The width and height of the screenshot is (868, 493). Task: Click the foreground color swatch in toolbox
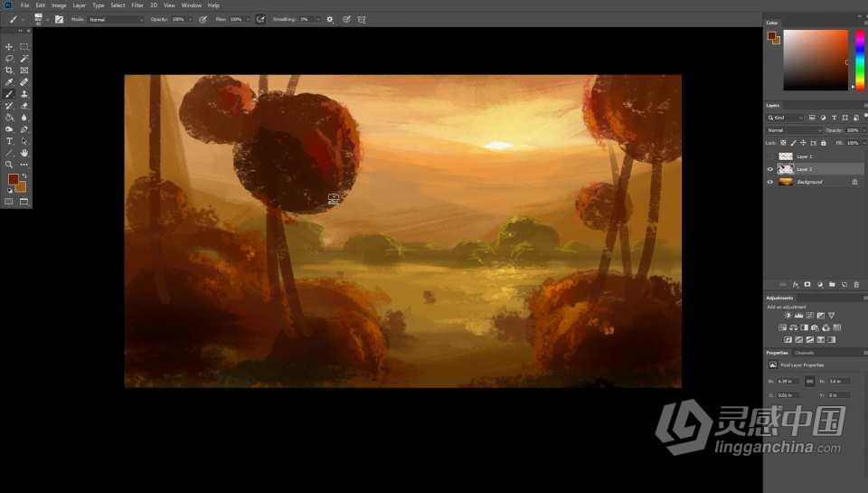(14, 179)
